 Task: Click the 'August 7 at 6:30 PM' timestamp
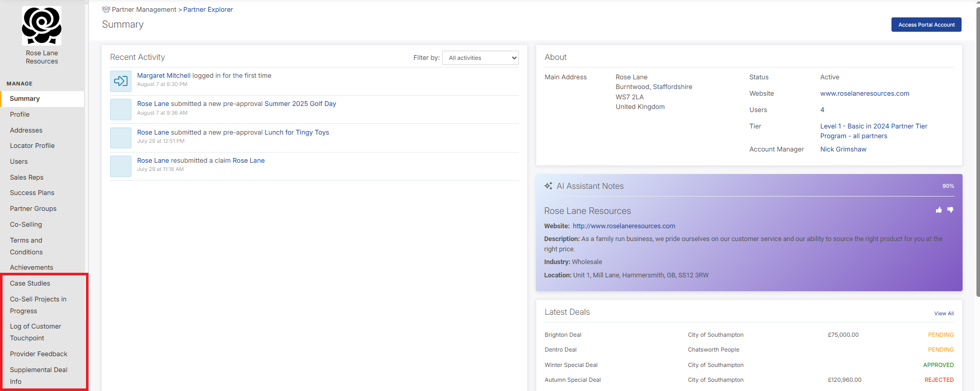pyautogui.click(x=162, y=84)
